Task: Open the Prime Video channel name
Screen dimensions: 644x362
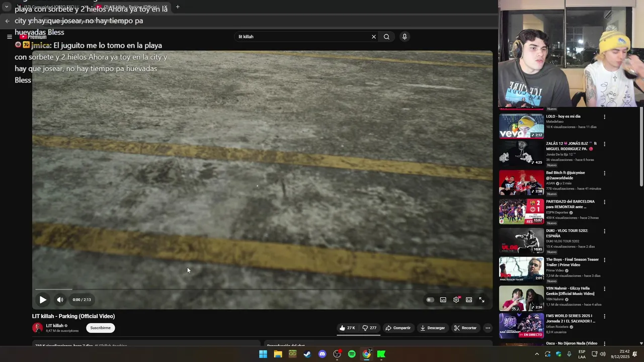Action: [555, 270]
